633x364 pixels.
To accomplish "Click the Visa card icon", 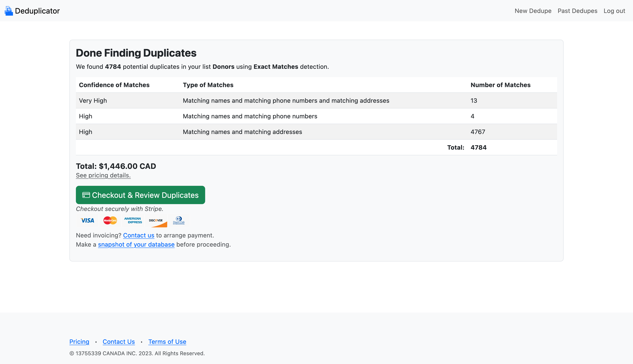I will (87, 220).
